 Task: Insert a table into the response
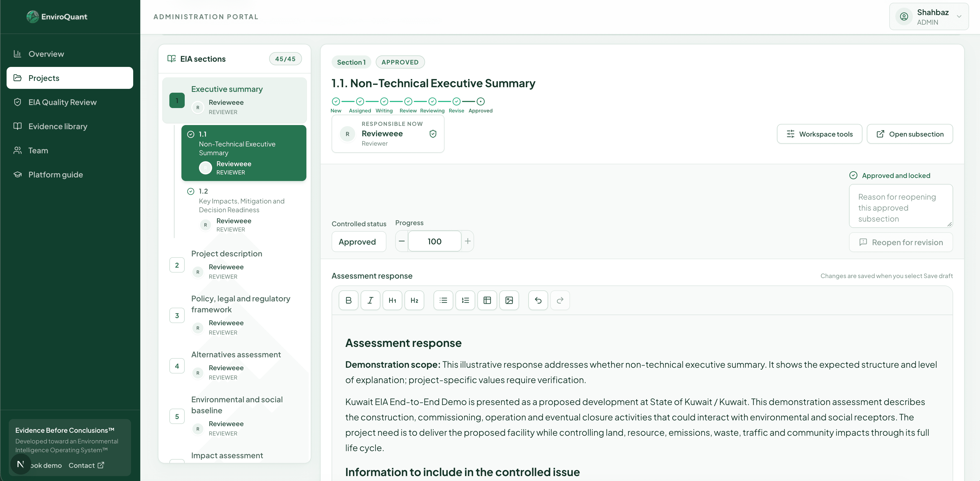(487, 300)
